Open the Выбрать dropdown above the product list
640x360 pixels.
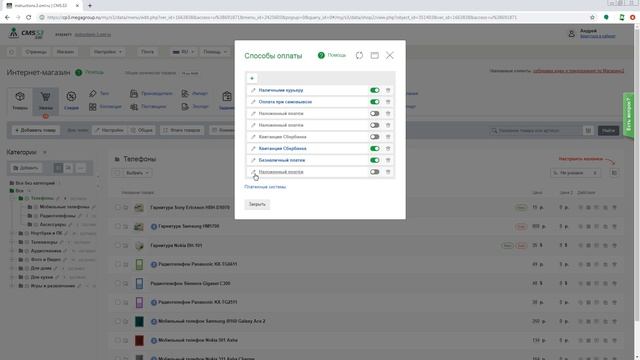tap(137, 173)
